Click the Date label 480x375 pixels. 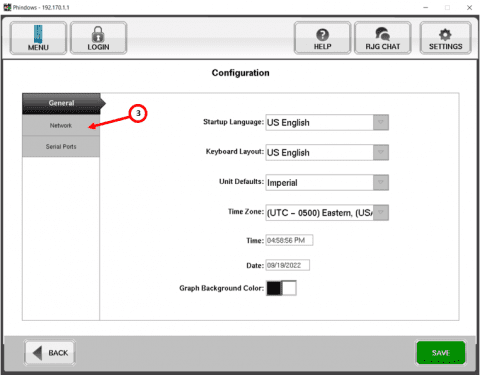[255, 266]
